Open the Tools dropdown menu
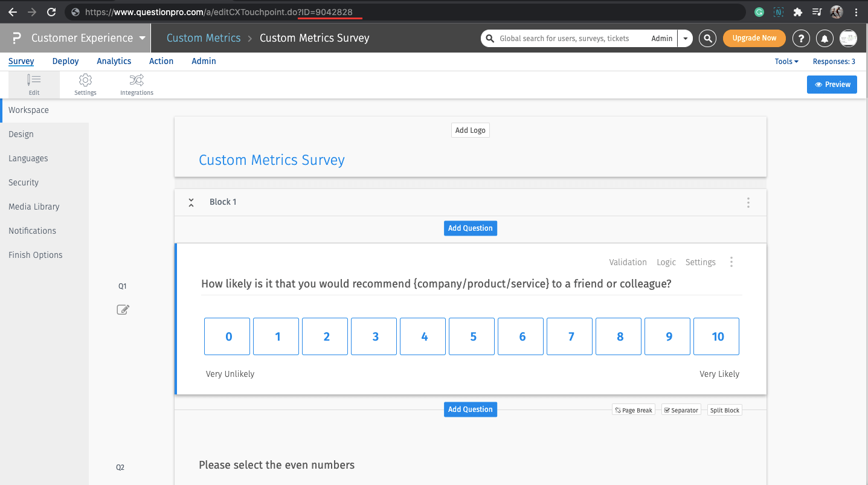Image resolution: width=868 pixels, height=485 pixels. pos(786,61)
